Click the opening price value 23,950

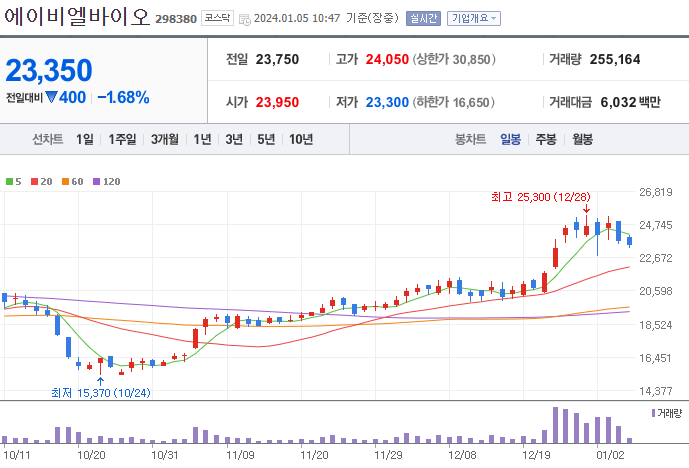[x=277, y=102]
